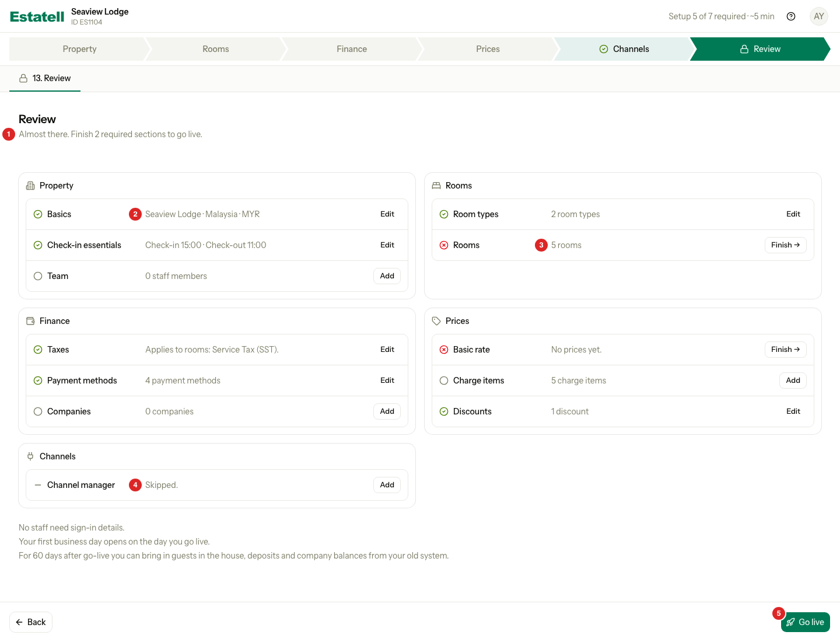
Task: Finish the Rooms row setup
Action: point(786,245)
